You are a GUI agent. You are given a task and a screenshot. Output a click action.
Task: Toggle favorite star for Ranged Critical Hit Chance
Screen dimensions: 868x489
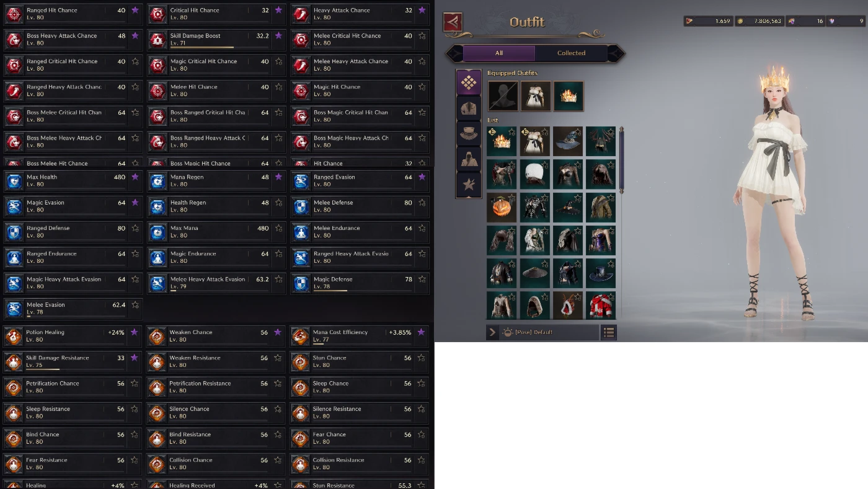pyautogui.click(x=135, y=61)
